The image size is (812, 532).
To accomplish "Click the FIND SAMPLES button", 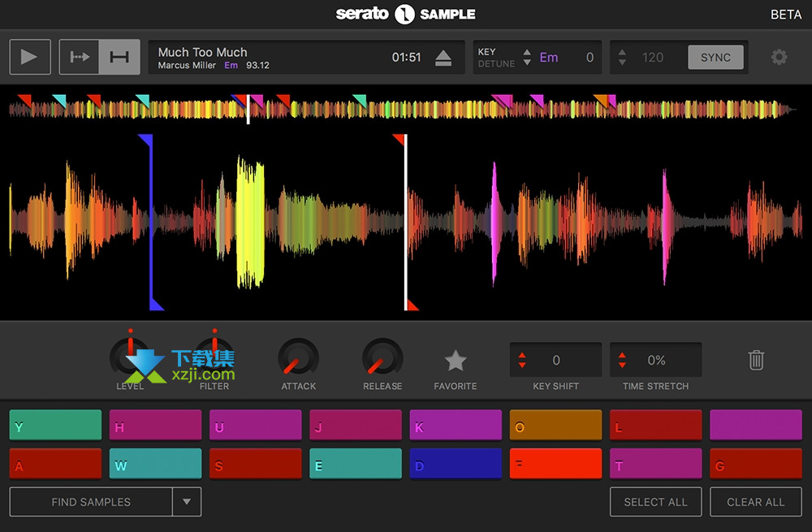I will (x=91, y=501).
